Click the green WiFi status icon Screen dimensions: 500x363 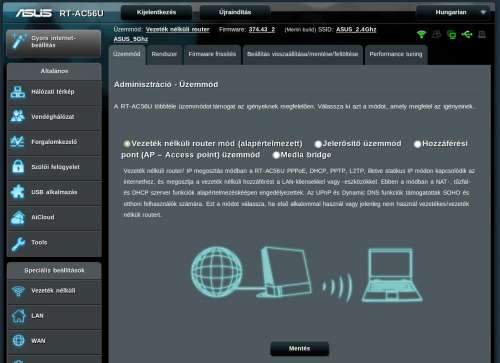click(421, 34)
